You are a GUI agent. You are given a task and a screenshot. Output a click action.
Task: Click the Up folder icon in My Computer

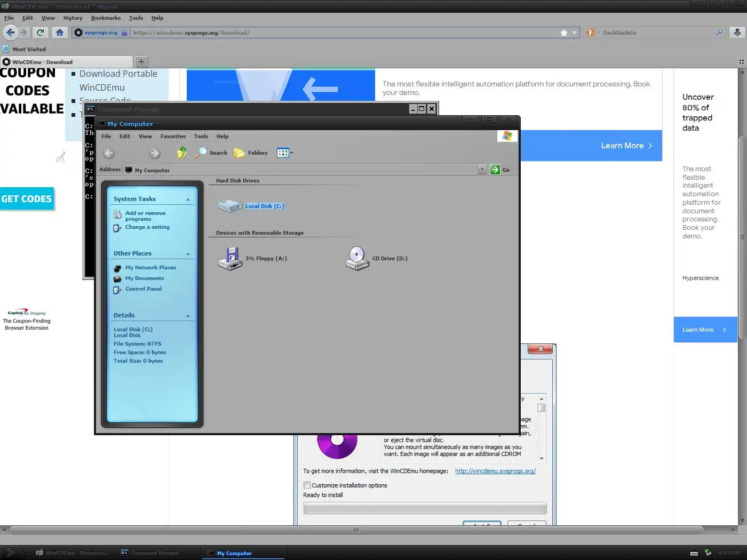(x=182, y=153)
